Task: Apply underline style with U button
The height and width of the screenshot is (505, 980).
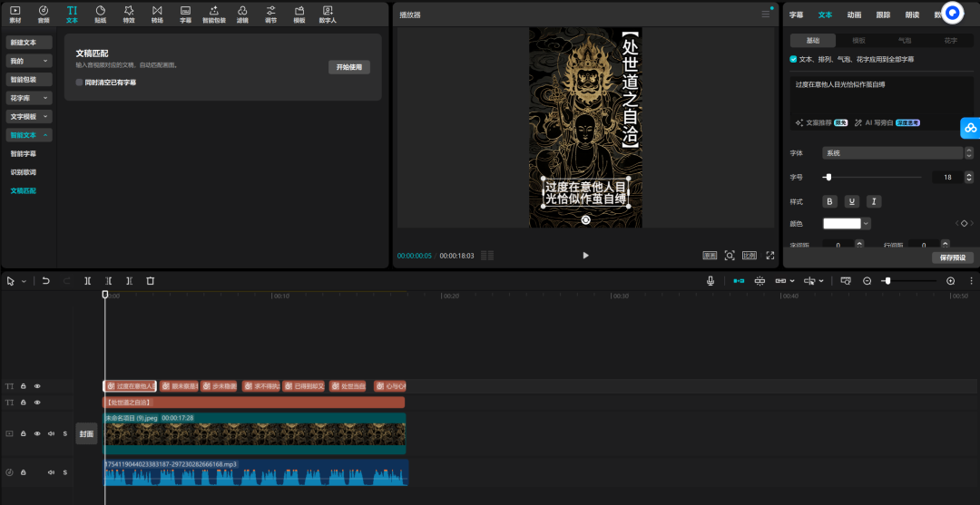Action: pyautogui.click(x=852, y=201)
